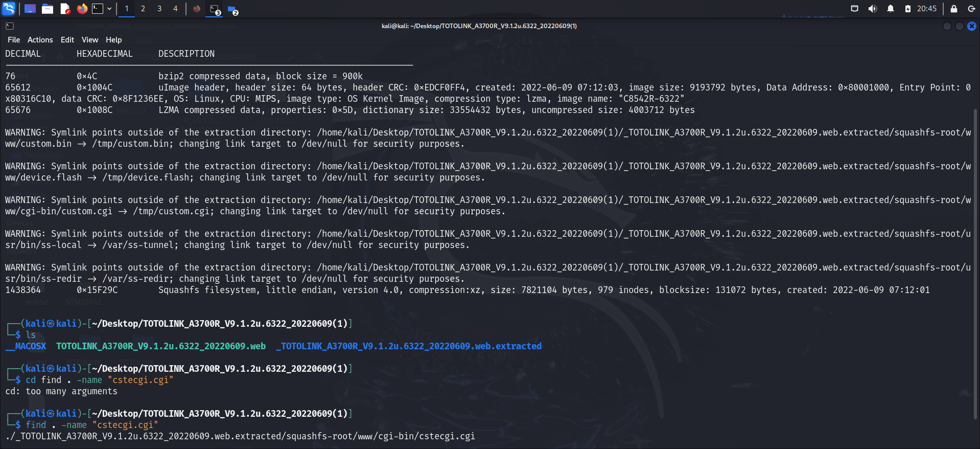980x449 pixels.
Task: Maximize the terminal window
Action: click(960, 26)
